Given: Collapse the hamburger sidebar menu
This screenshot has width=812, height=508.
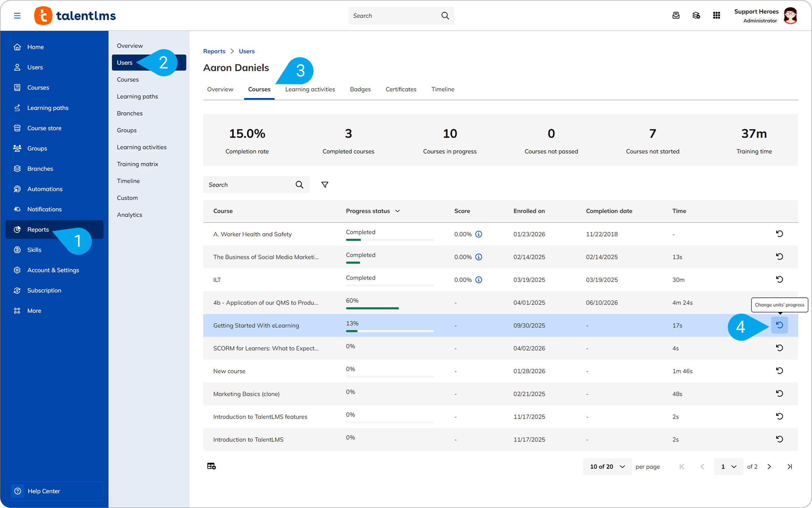Looking at the screenshot, I should point(17,16).
